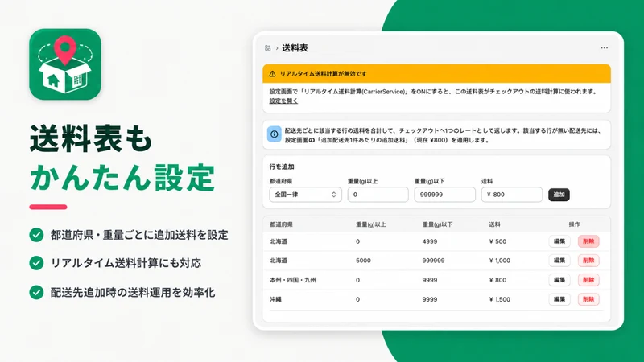Click the checkmark beside リアルタイム送料計算にも対応

coord(36,263)
